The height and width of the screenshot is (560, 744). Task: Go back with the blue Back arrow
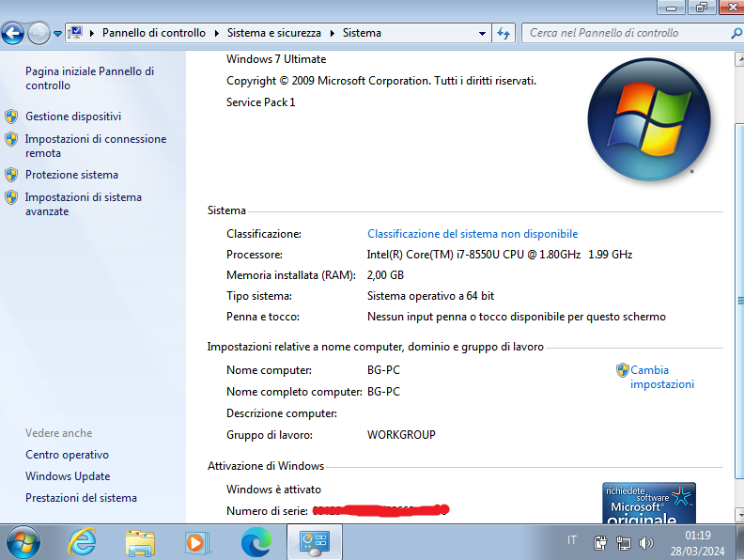13,33
